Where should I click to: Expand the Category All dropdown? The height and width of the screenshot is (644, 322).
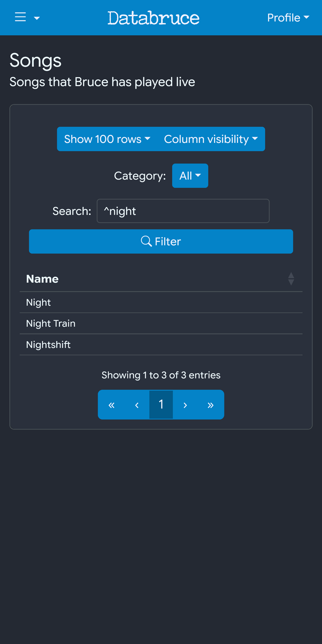coord(190,176)
